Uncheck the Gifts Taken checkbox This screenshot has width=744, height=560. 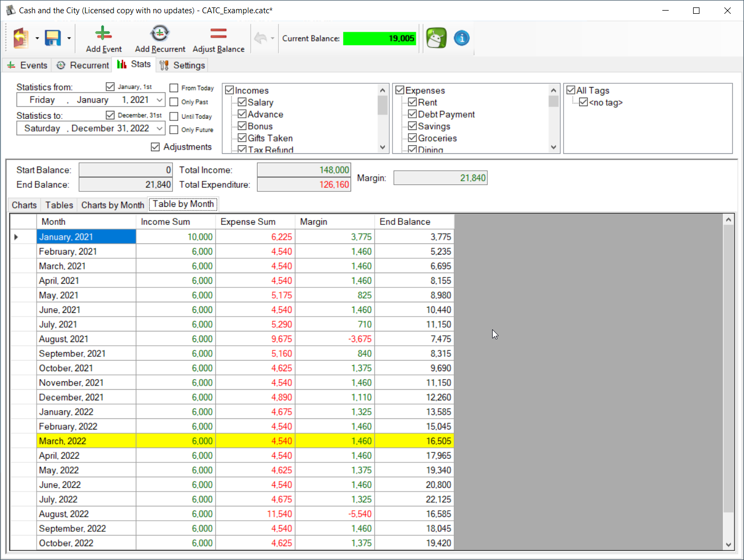(x=242, y=138)
